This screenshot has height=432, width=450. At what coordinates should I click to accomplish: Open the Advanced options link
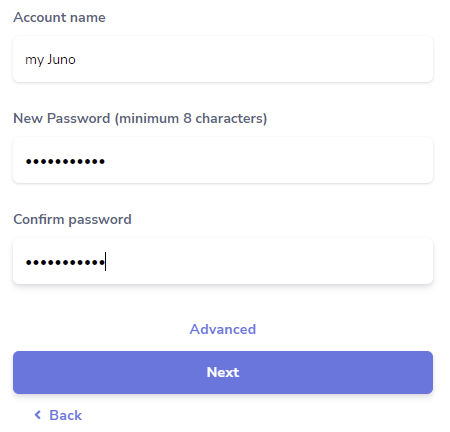click(x=223, y=329)
